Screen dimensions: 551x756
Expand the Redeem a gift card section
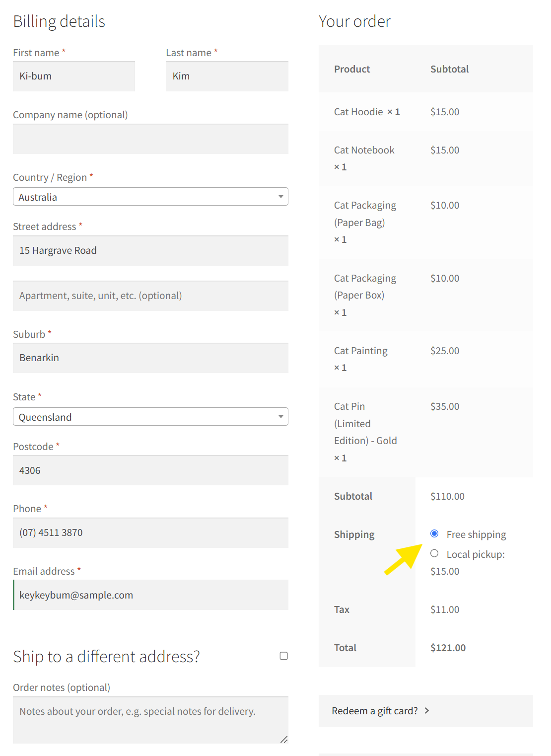[x=375, y=711]
